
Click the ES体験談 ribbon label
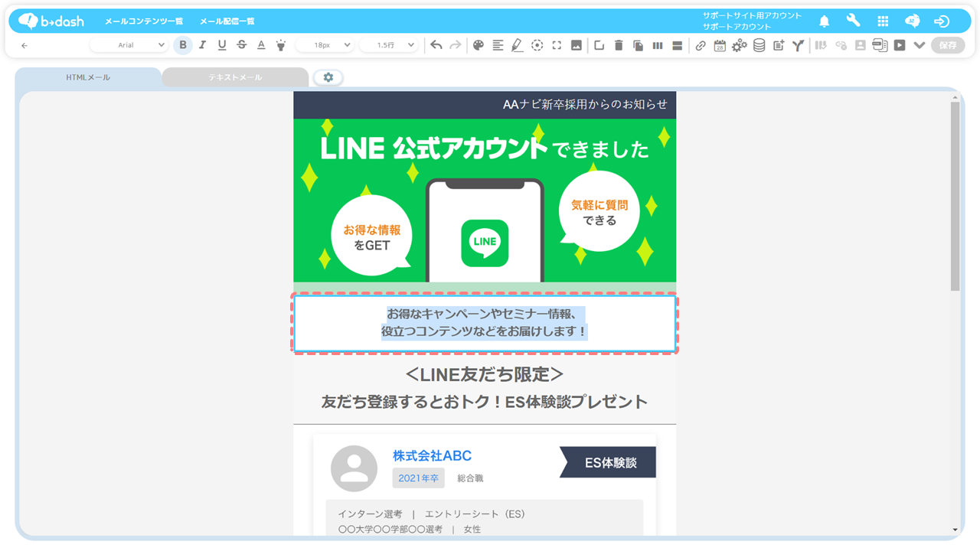pos(608,462)
